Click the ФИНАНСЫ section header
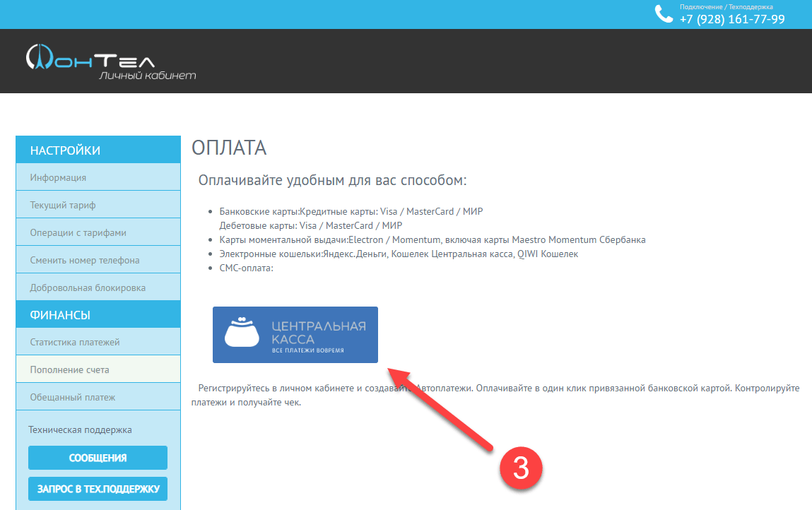 [98, 314]
